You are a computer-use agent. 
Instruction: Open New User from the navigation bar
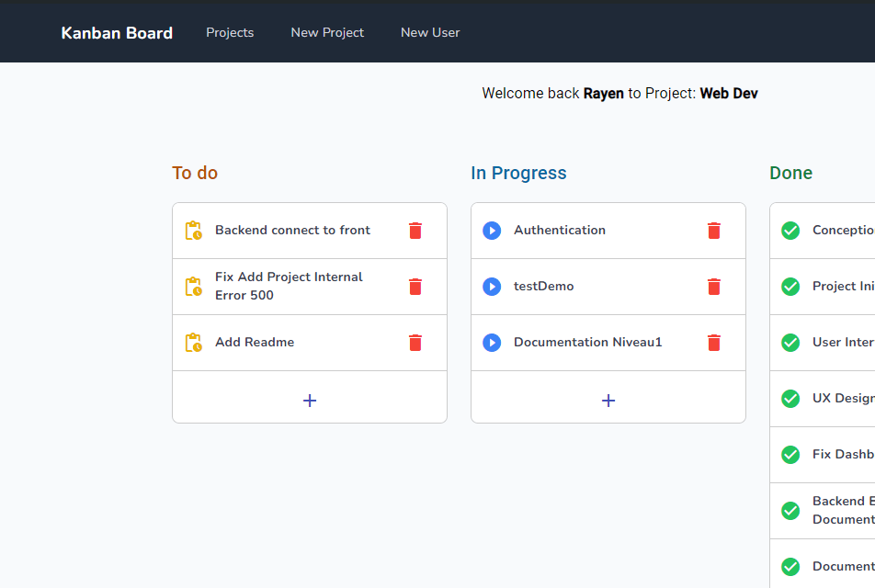pos(429,32)
